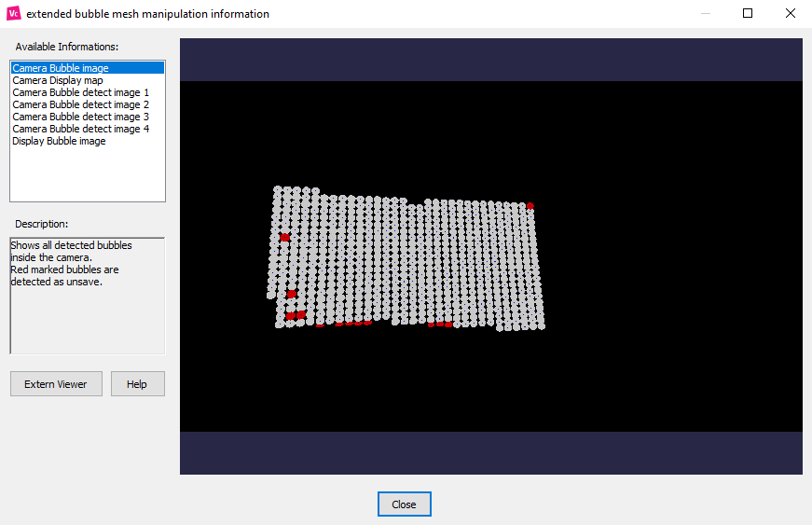
Task: Click the pink Vc app icon in the title bar
Action: click(x=13, y=13)
